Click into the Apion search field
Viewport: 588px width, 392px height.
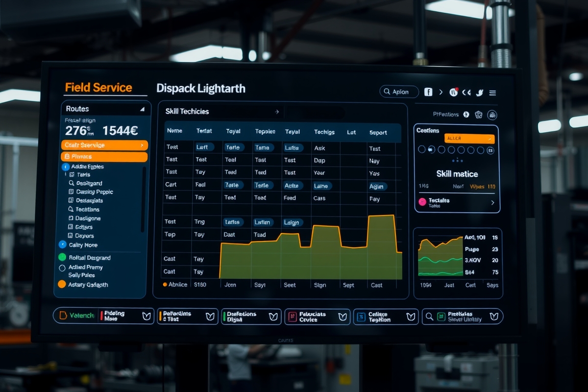pos(399,92)
